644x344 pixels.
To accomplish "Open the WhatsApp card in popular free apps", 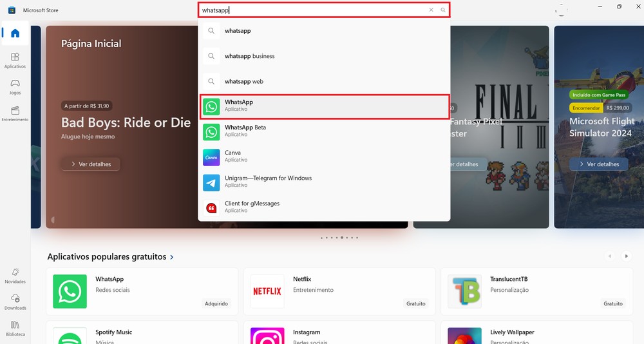I will (x=142, y=291).
